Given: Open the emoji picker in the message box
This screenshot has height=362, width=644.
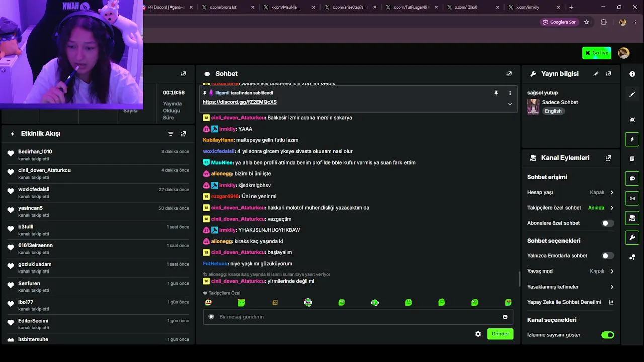Looking at the screenshot, I should pos(505,317).
